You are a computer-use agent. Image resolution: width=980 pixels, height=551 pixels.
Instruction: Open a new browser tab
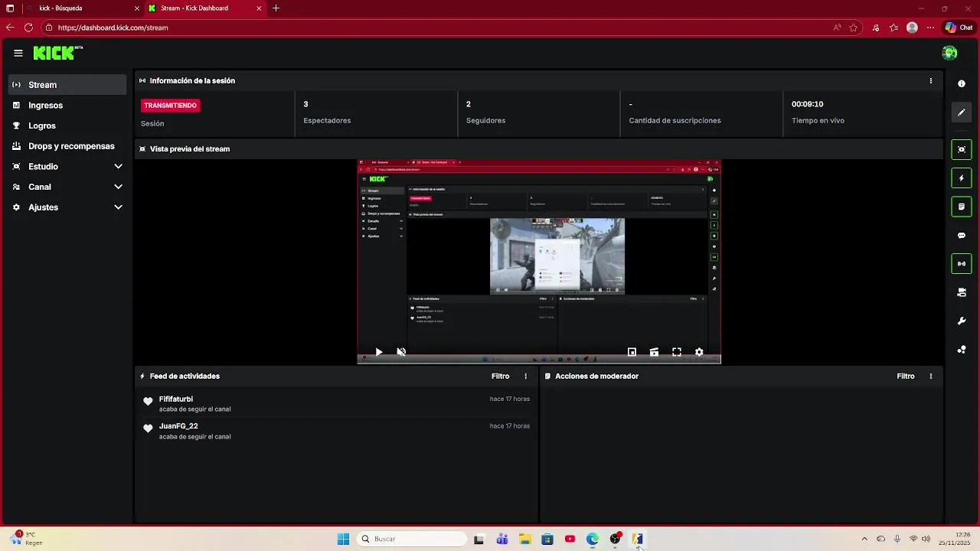click(x=276, y=8)
